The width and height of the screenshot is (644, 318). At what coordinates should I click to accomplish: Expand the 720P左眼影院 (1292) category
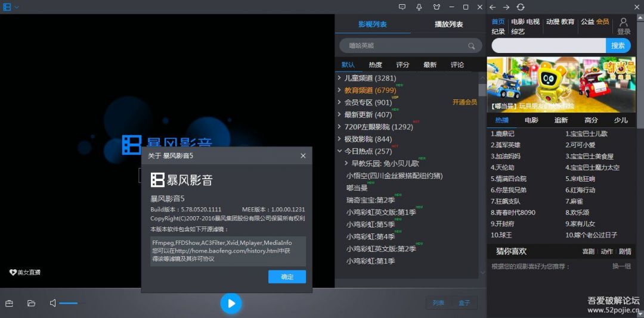(x=339, y=127)
